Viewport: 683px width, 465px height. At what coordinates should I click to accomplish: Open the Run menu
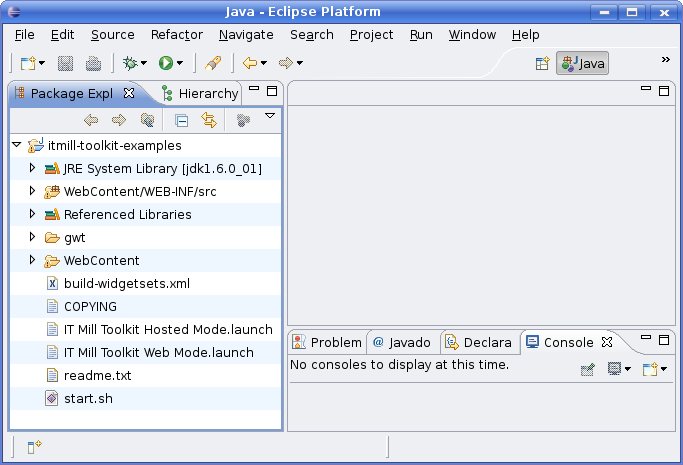pyautogui.click(x=421, y=35)
